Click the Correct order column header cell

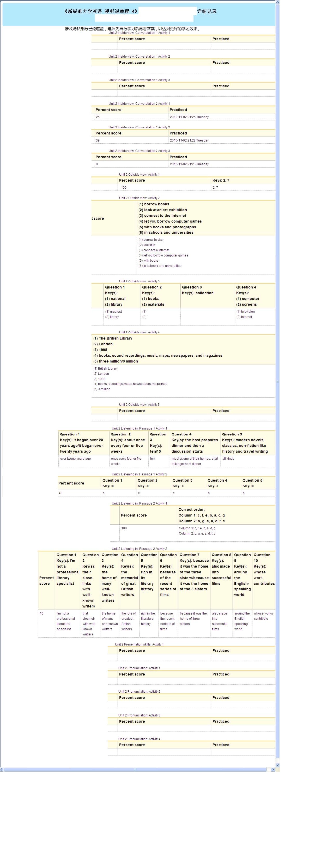point(226,515)
